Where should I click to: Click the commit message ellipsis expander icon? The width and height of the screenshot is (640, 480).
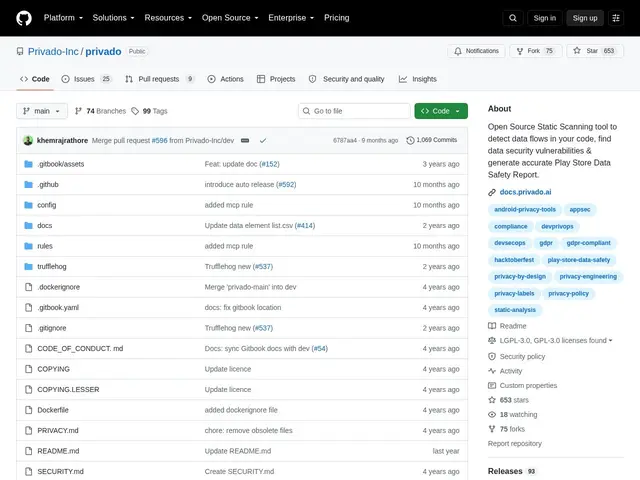click(x=245, y=140)
